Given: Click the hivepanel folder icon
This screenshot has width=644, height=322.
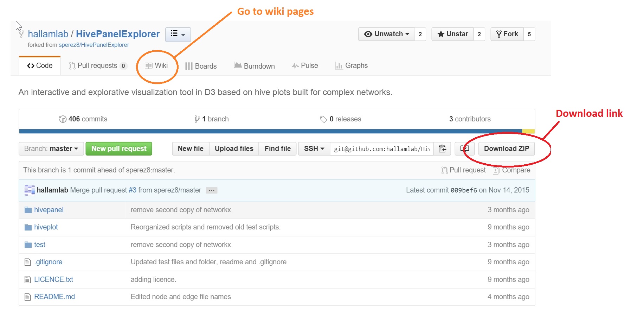Looking at the screenshot, I should click(x=28, y=210).
